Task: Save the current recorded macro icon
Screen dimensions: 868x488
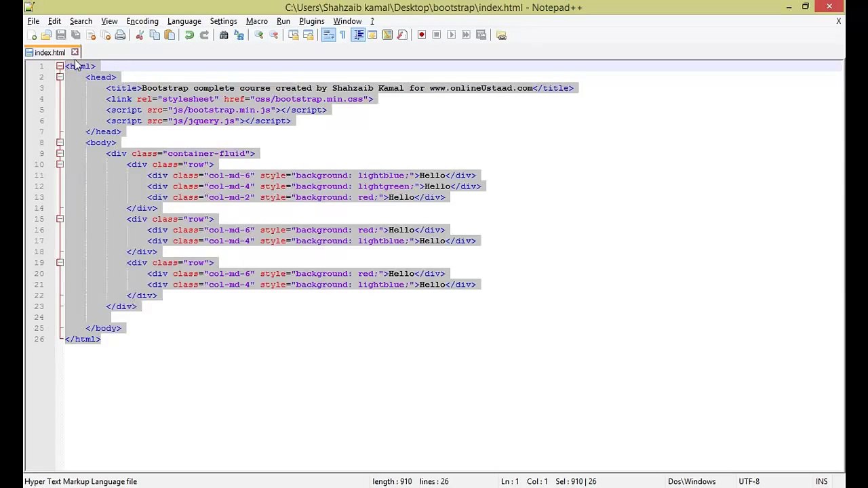Action: point(481,35)
